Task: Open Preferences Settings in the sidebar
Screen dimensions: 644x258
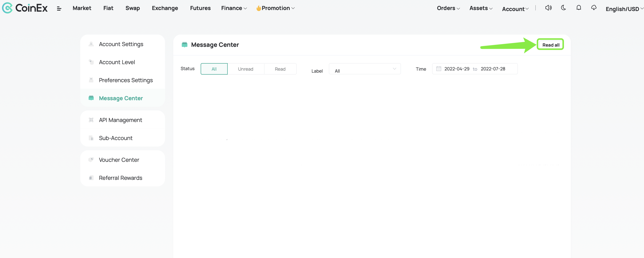Action: [123, 80]
